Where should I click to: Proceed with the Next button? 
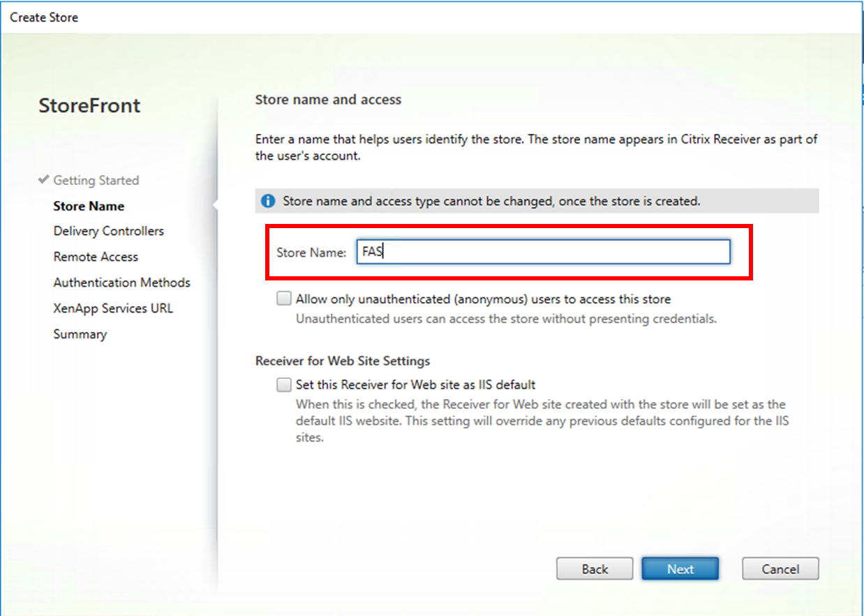point(680,569)
